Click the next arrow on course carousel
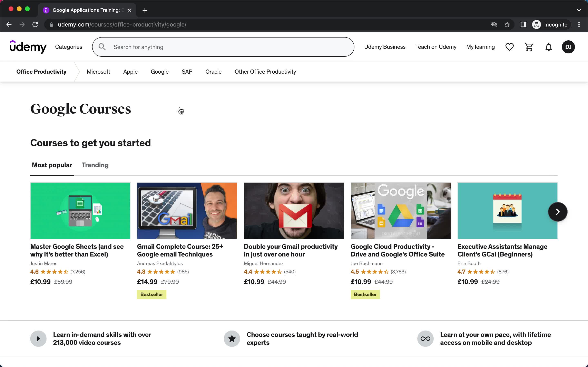This screenshot has height=367, width=588. [x=558, y=212]
